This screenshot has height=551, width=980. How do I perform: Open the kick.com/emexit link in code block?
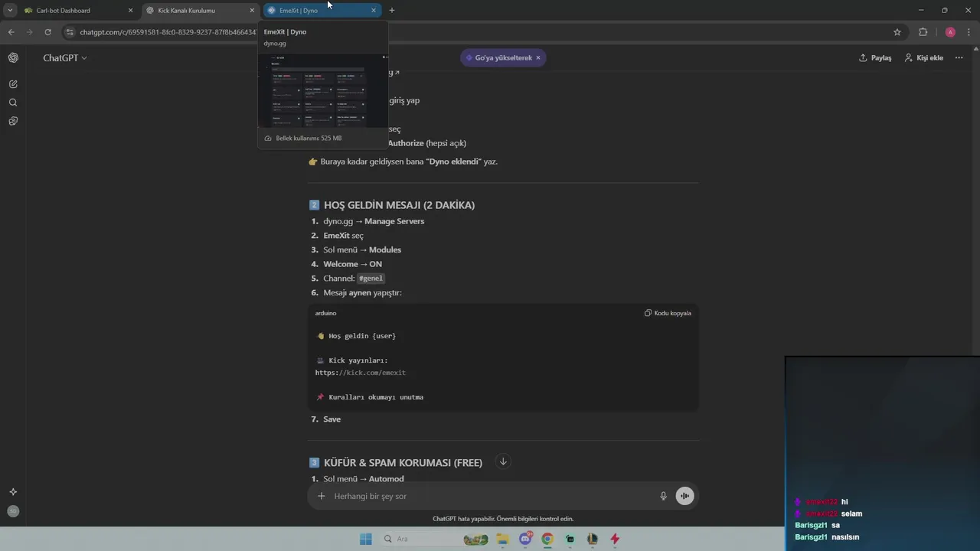(x=361, y=373)
